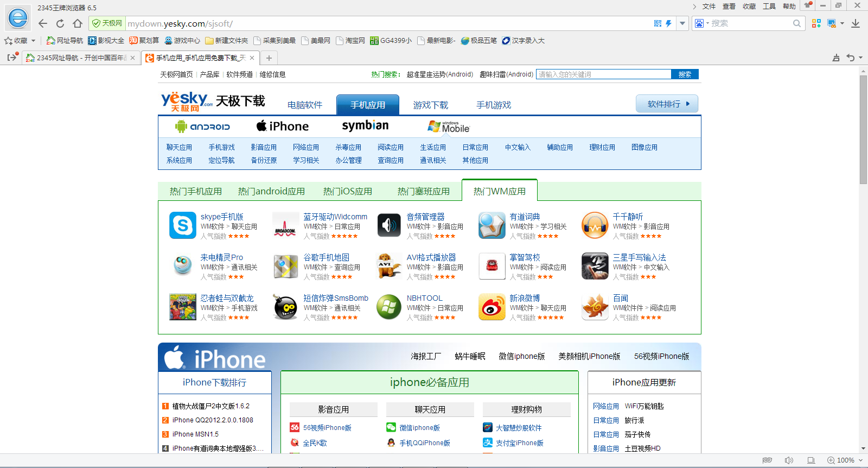Open the 图像应用 category link
This screenshot has width=868, height=468.
click(644, 147)
